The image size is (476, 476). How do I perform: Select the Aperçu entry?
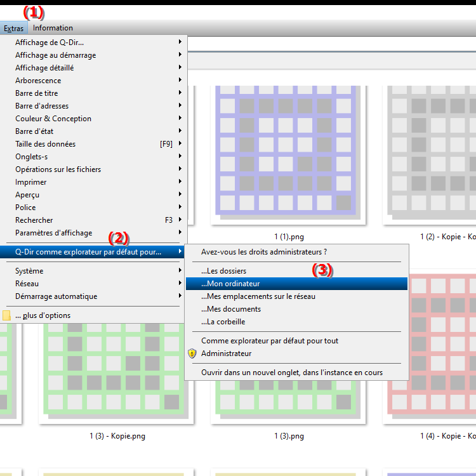pos(93,195)
